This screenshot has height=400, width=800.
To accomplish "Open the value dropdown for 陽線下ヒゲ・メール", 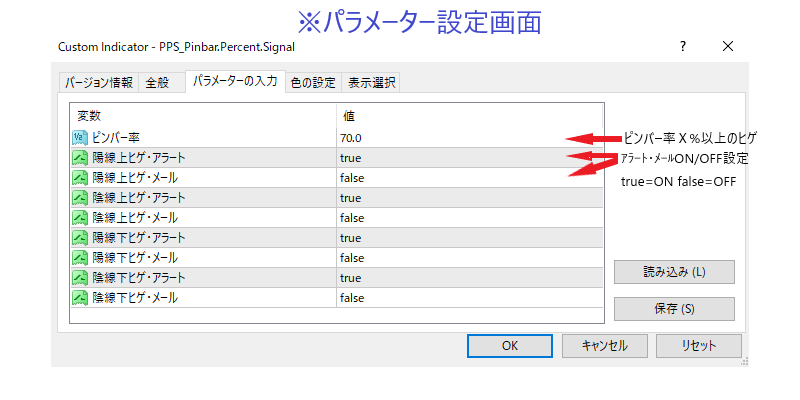I will (x=470, y=258).
